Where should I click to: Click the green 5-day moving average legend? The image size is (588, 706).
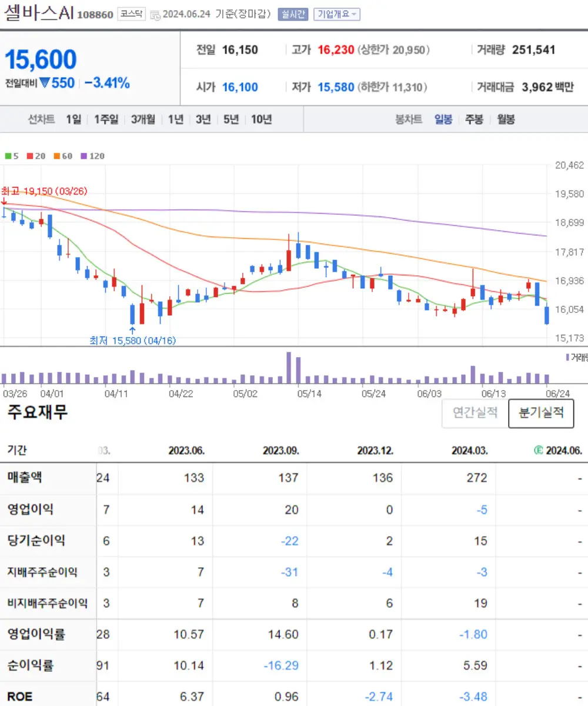(x=12, y=156)
